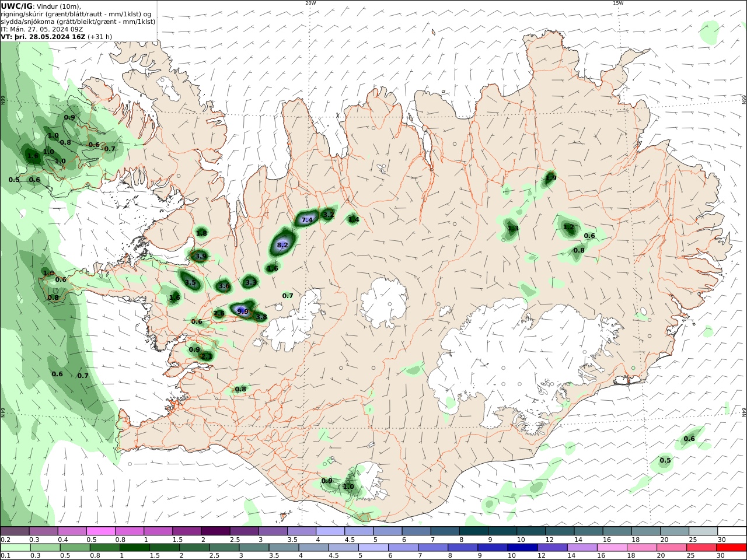Click the 0.7 label next to 0.6 in Westfjords
Image resolution: width=747 pixels, height=560 pixels.
click(110, 149)
